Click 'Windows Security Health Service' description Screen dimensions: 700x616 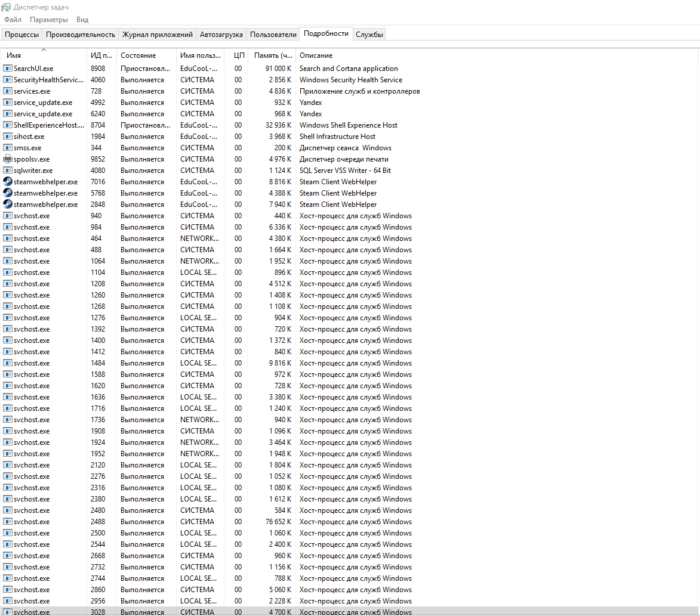[351, 80]
